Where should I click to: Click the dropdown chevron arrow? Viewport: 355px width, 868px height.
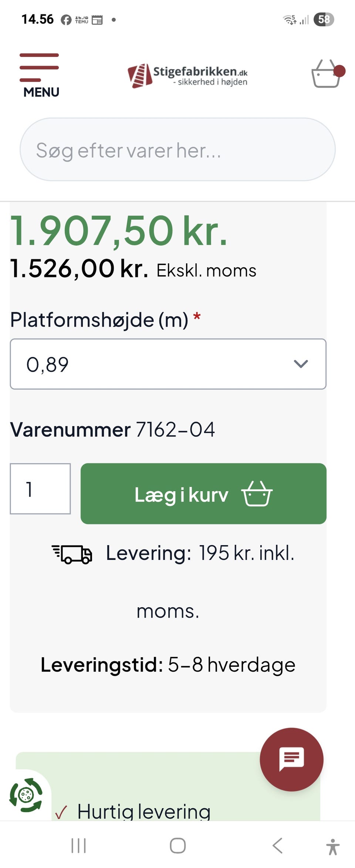point(301,364)
